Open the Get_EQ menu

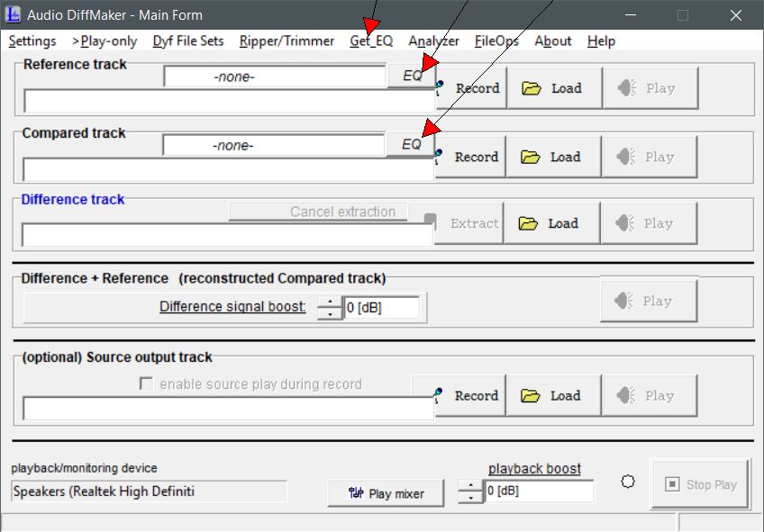coord(371,41)
